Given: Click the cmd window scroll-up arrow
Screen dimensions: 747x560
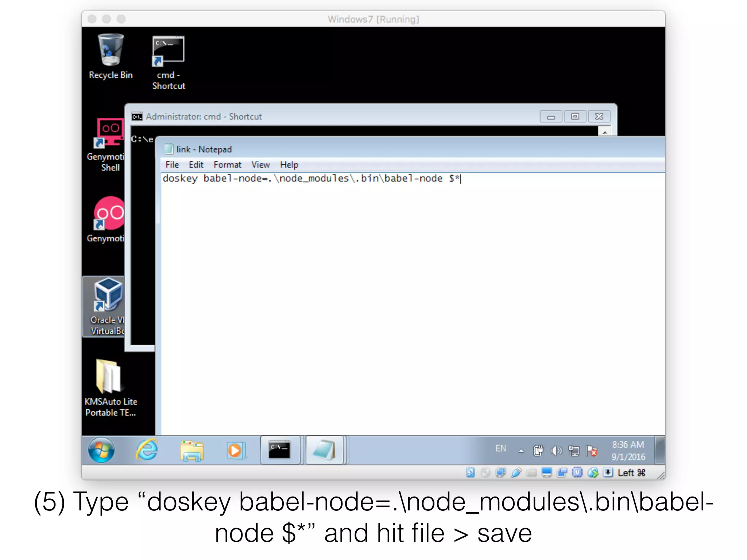Looking at the screenshot, I should click(x=605, y=132).
